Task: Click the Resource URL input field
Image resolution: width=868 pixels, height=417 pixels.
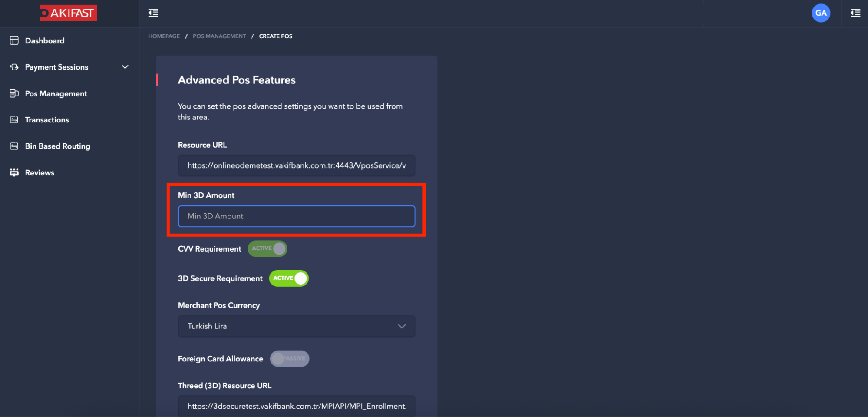Action: pyautogui.click(x=297, y=165)
